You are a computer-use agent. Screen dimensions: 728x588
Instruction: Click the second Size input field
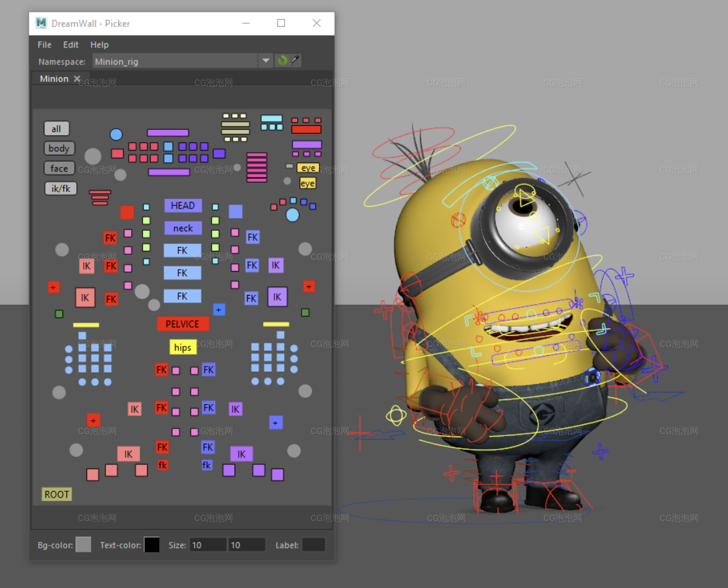pyautogui.click(x=246, y=545)
